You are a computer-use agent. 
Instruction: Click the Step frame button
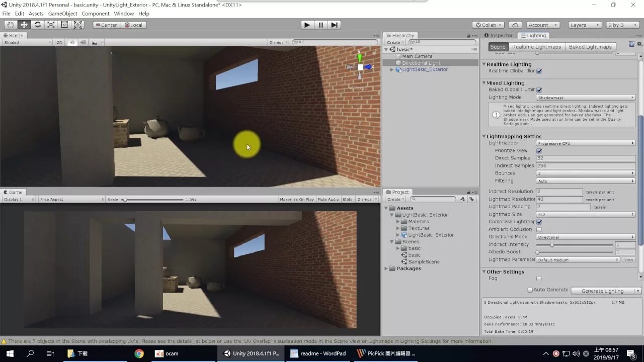pos(335,25)
